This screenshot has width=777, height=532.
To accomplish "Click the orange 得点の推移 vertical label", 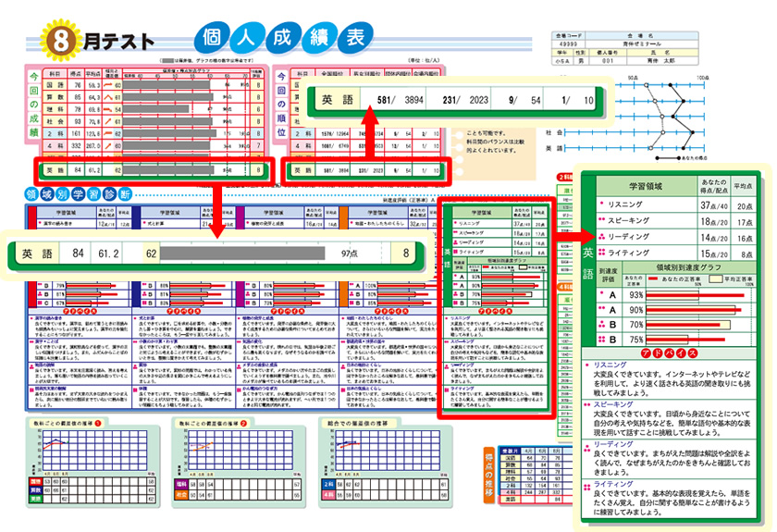I will pos(489,475).
